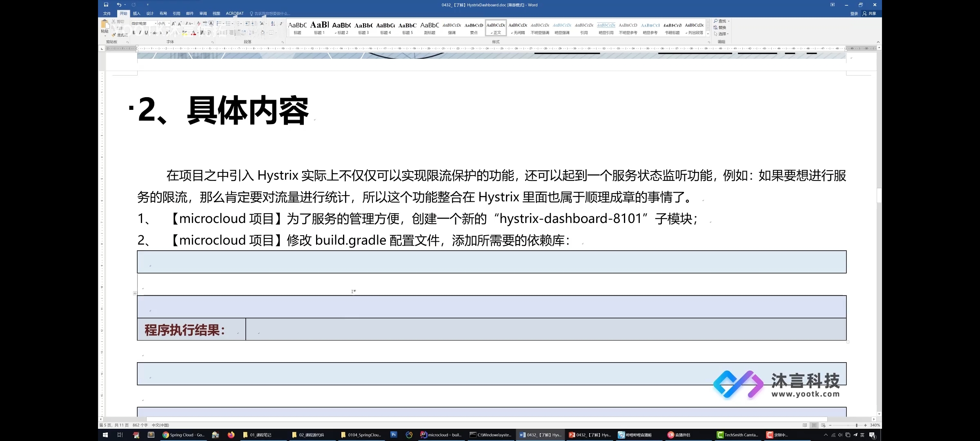Toggle Subscript formatting
This screenshot has width=980, height=441.
161,33
